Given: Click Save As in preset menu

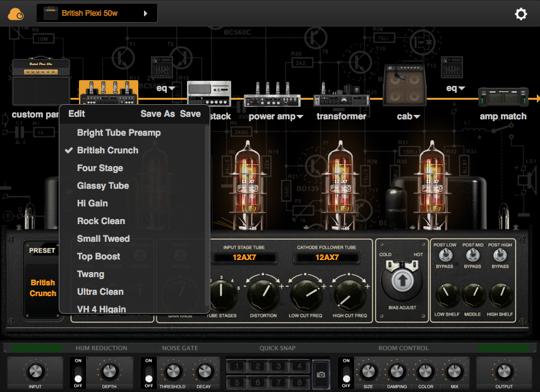Looking at the screenshot, I should pyautogui.click(x=158, y=114).
